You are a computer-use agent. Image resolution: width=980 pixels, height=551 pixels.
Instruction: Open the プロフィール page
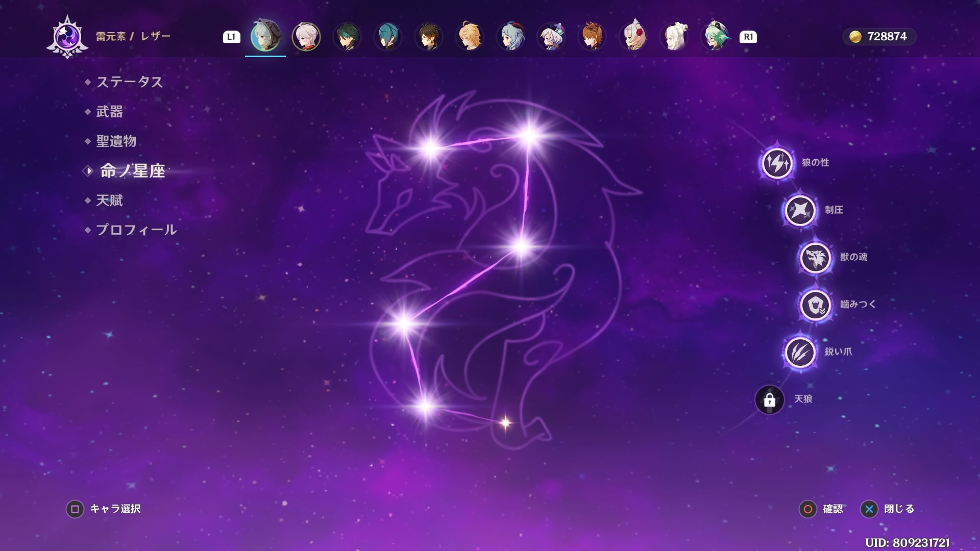(x=136, y=230)
